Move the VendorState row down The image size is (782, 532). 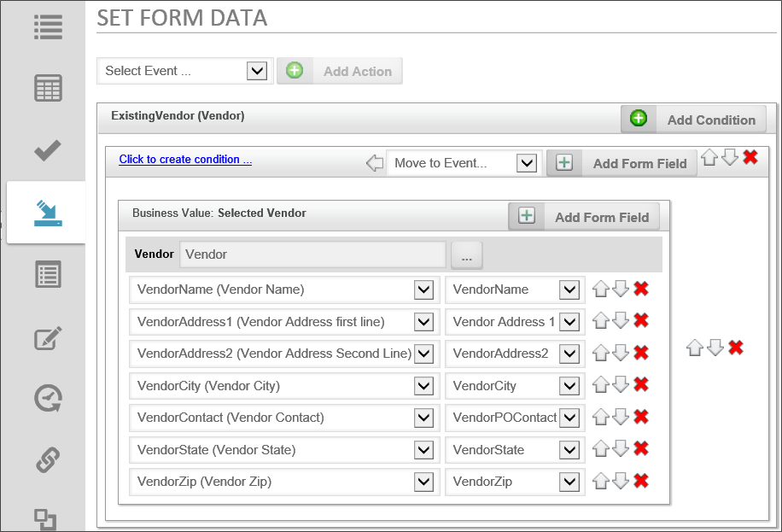pos(621,449)
